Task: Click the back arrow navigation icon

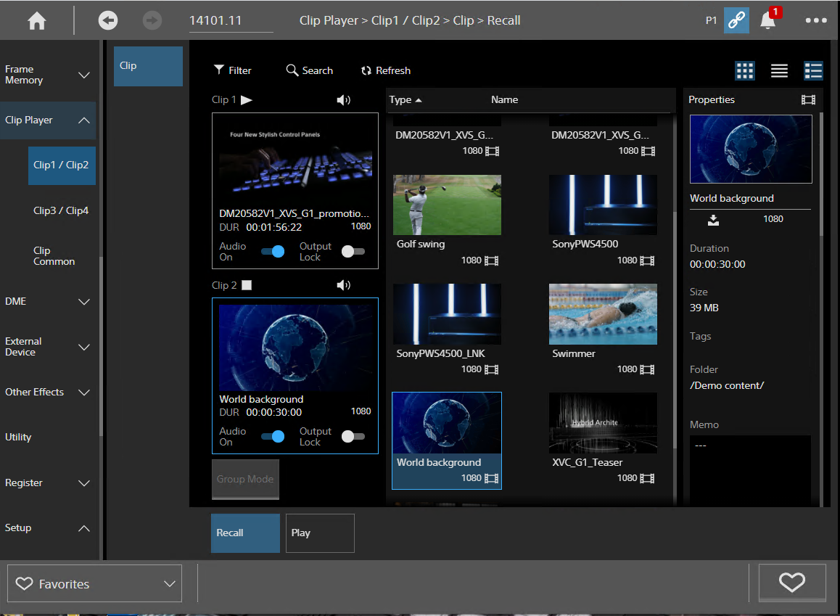Action: [107, 21]
